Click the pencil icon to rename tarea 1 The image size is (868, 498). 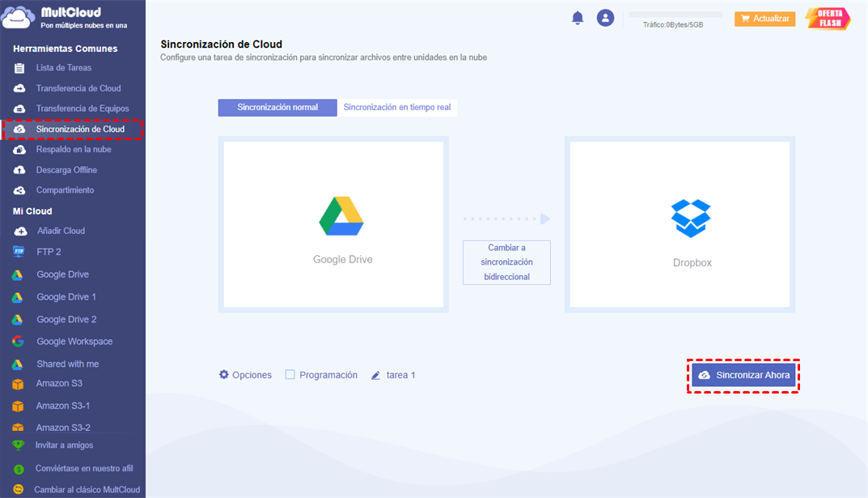375,375
